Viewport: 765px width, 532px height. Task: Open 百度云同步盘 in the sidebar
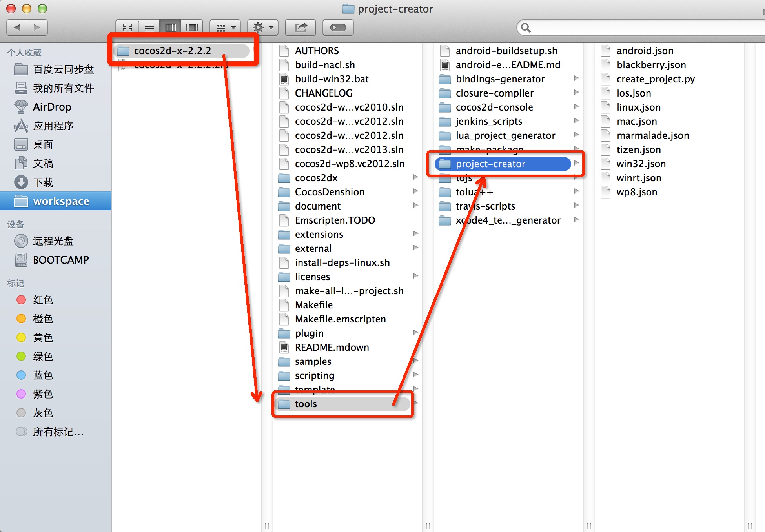coord(56,69)
